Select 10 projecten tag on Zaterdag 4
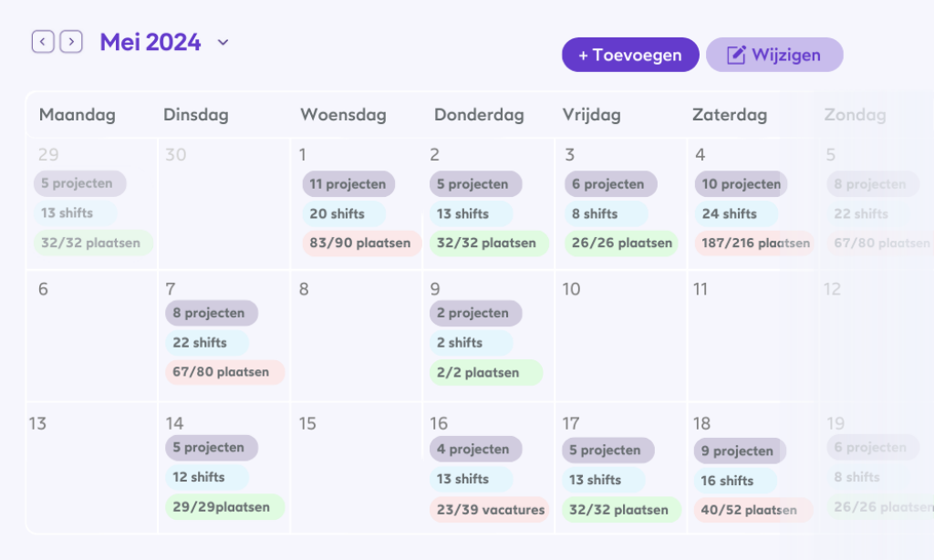This screenshot has height=560, width=934. [741, 184]
